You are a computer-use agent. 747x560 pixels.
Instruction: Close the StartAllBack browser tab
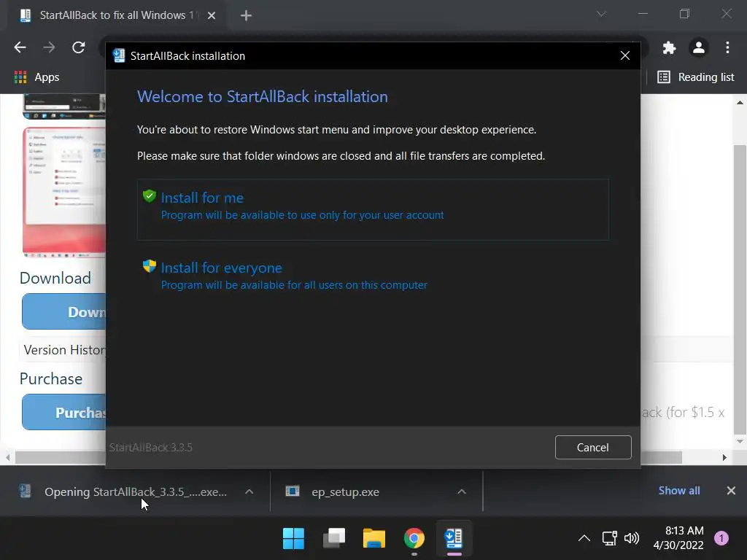(x=212, y=16)
